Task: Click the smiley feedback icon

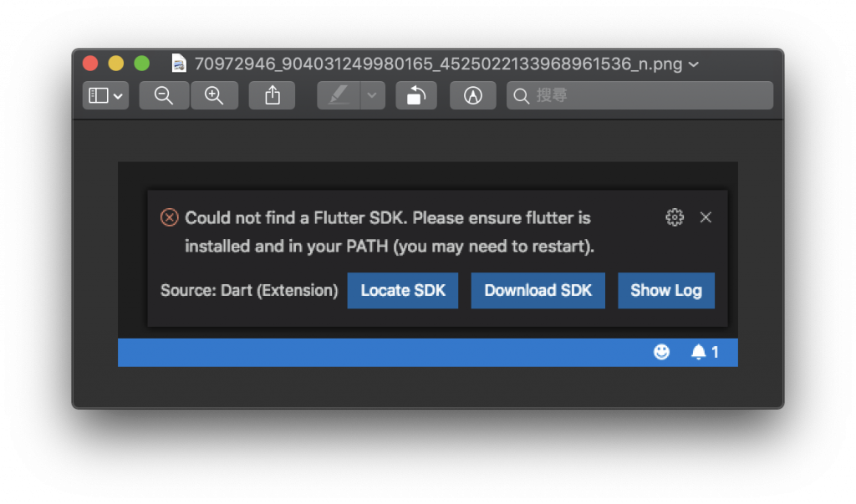Action: tap(662, 352)
